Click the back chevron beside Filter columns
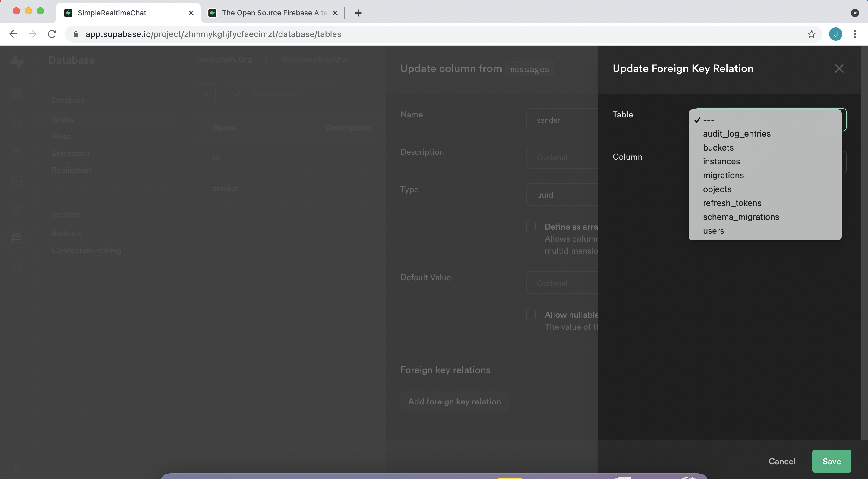The height and width of the screenshot is (479, 868). coord(207,94)
